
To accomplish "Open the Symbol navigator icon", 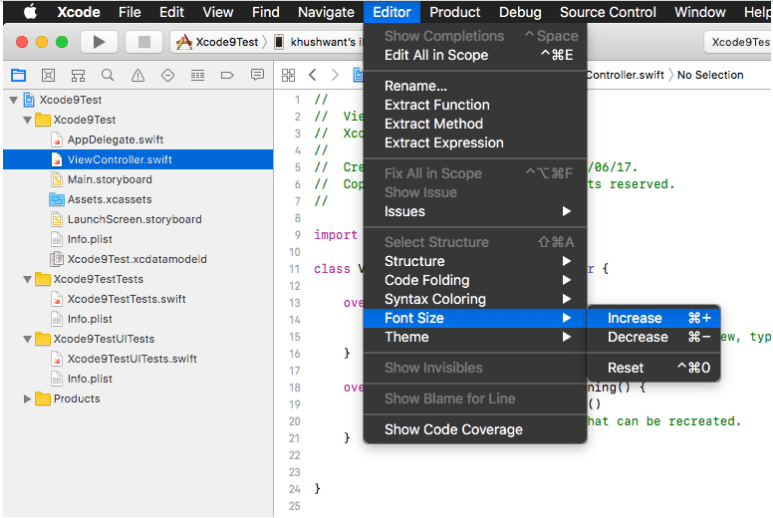I will 78,75.
